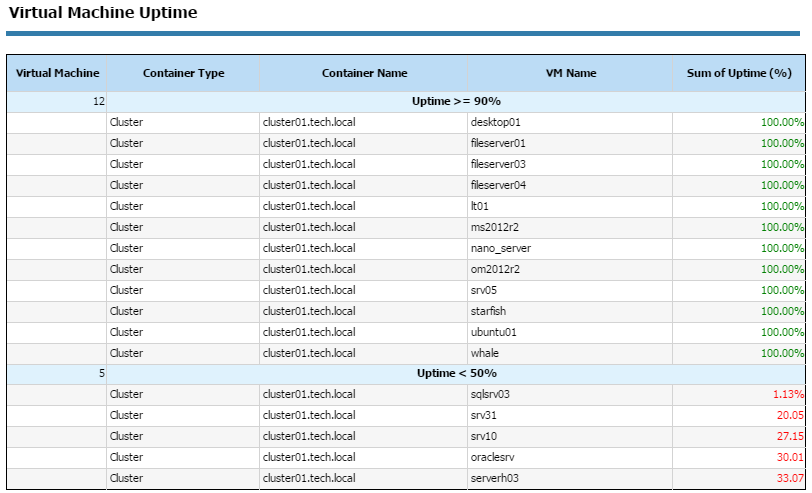Click the 1.13% uptime value

coord(788,394)
